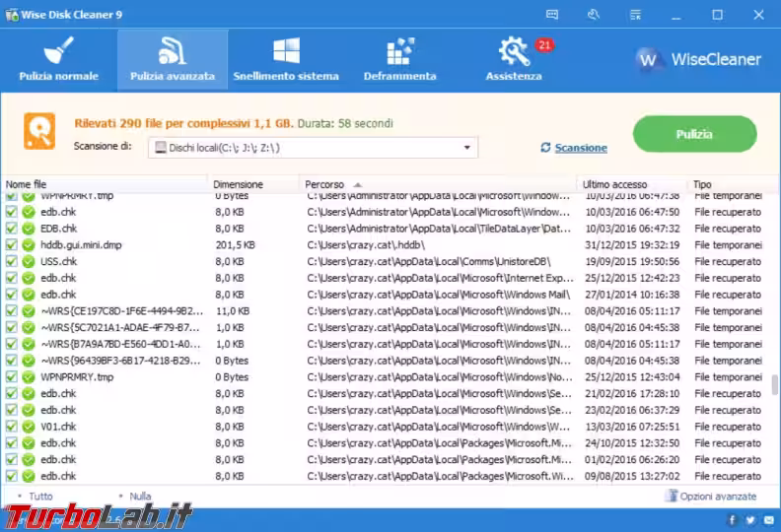
Task: Click the email icon in footer
Action: click(769, 520)
